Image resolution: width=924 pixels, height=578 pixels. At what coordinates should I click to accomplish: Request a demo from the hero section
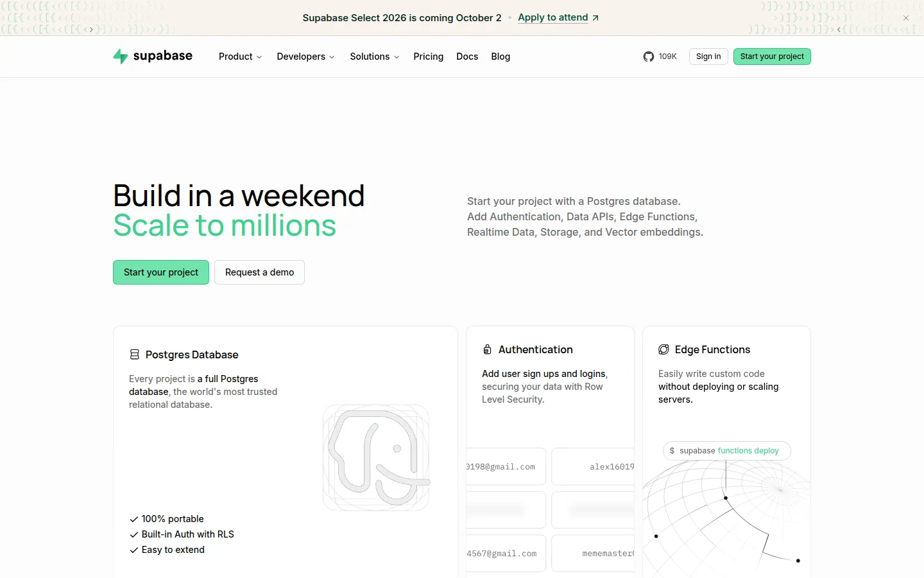click(x=259, y=272)
